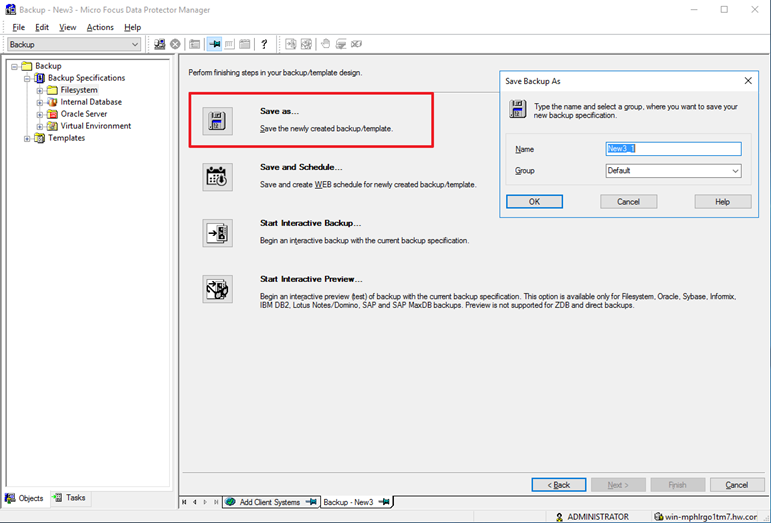This screenshot has width=771, height=523.
Task: Click the Backup Specifications node icon
Action: point(39,78)
